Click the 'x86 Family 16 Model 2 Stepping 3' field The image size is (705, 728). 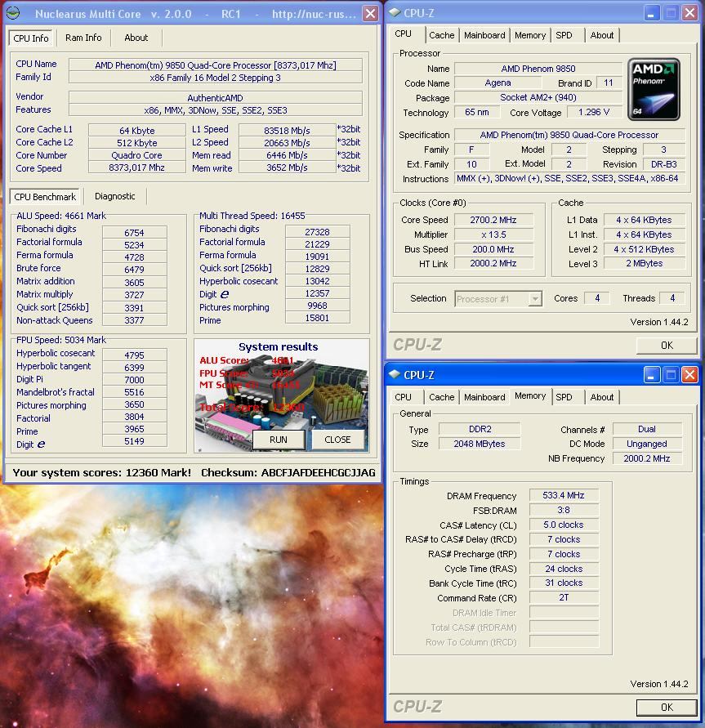(216, 78)
